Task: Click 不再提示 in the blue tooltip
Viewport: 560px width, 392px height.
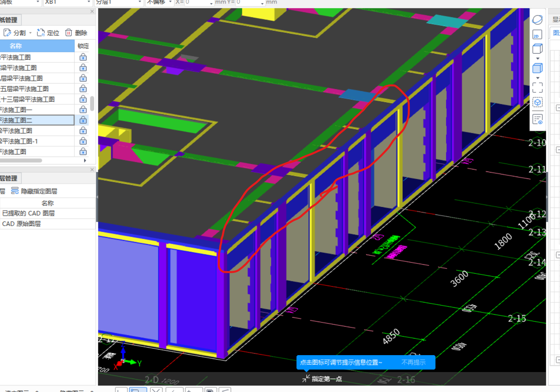Action: click(x=414, y=362)
